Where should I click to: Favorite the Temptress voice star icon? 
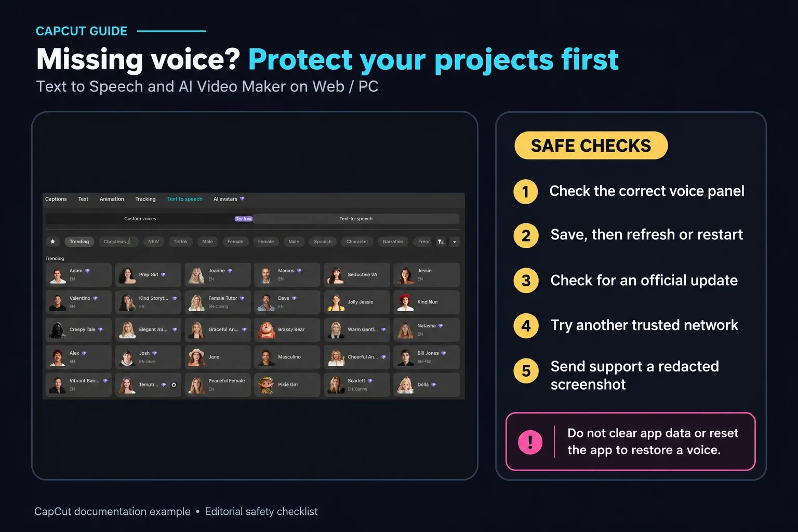[x=174, y=385]
